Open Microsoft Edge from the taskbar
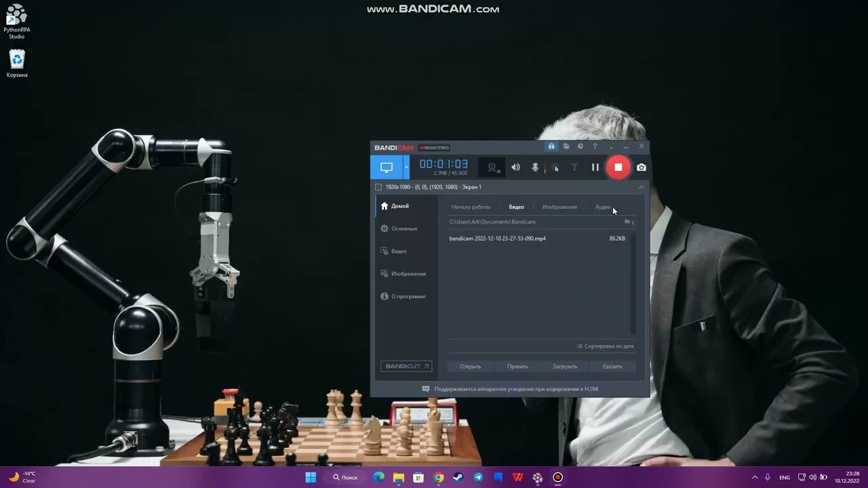Viewport: 868px width, 488px height. (378, 477)
